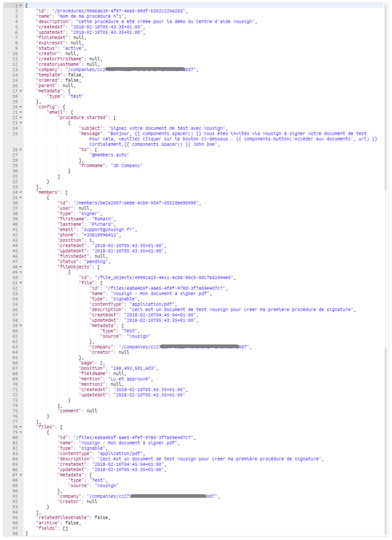This screenshot has width=392, height=540.
Task: Click the description text "Cette procédure a été créée…"
Action: (x=166, y=21)
